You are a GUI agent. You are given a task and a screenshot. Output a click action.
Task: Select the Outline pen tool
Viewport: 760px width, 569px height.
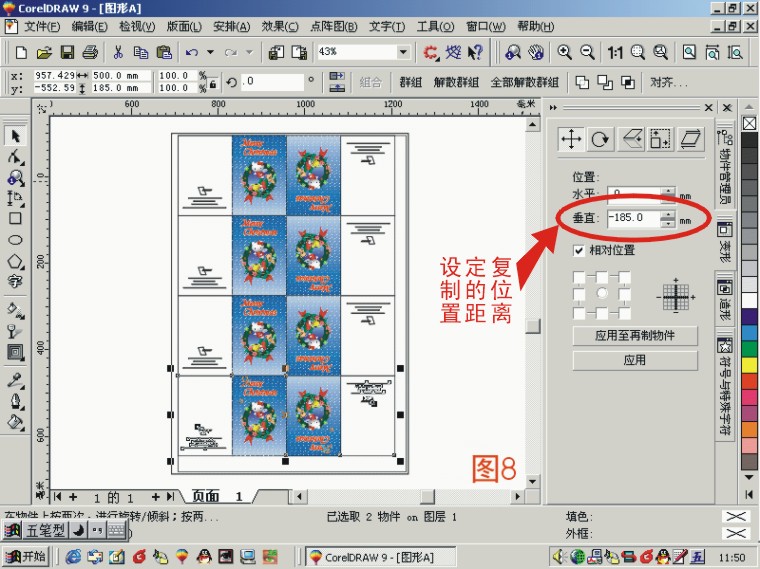click(x=16, y=401)
